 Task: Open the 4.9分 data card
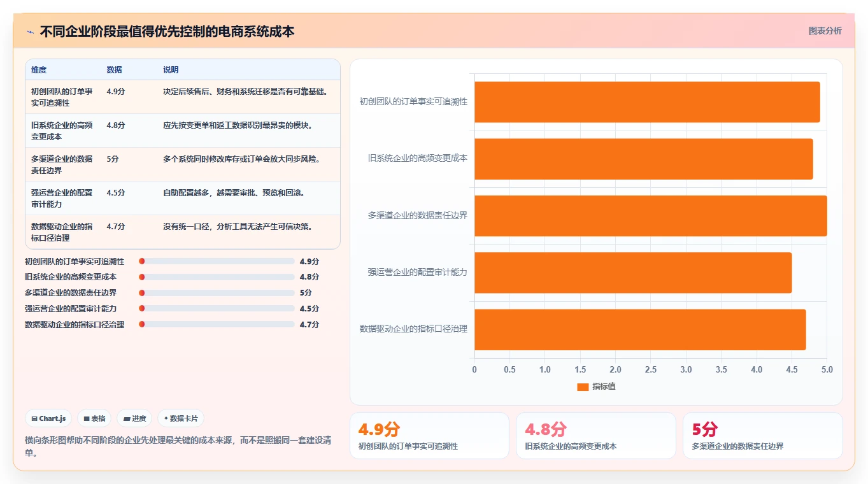pos(429,436)
